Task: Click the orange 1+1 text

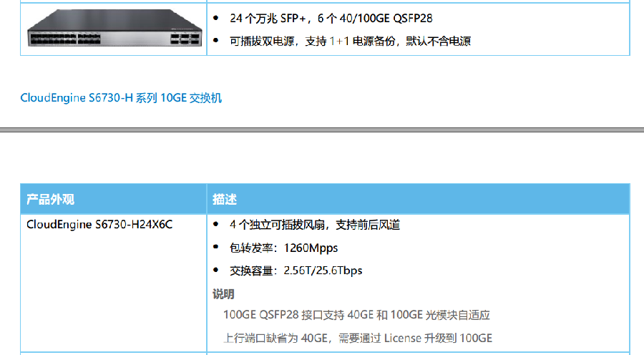Action: [339, 41]
